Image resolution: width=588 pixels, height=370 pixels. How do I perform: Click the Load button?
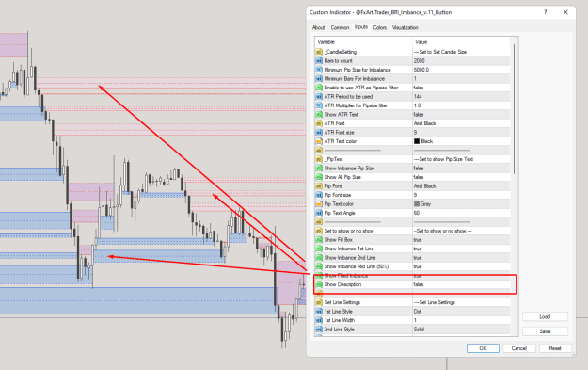click(x=545, y=316)
